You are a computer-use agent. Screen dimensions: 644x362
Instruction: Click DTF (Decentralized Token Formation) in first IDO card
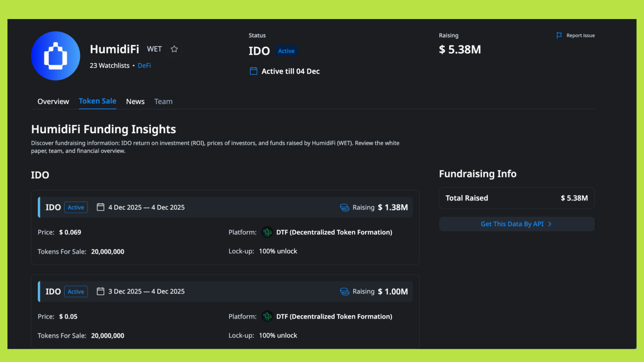(334, 232)
